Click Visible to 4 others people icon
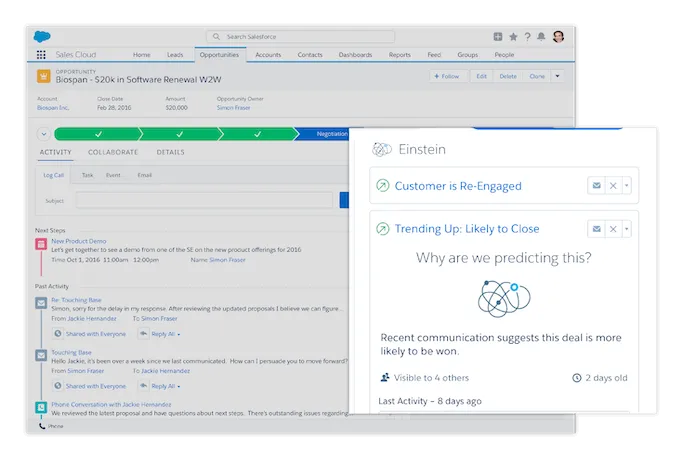The height and width of the screenshot is (451, 680). coord(385,378)
